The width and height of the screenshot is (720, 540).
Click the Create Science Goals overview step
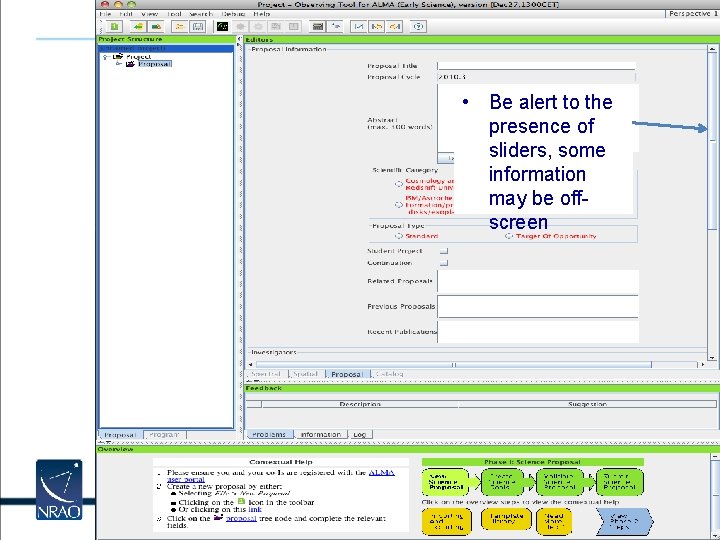pyautogui.click(x=501, y=482)
